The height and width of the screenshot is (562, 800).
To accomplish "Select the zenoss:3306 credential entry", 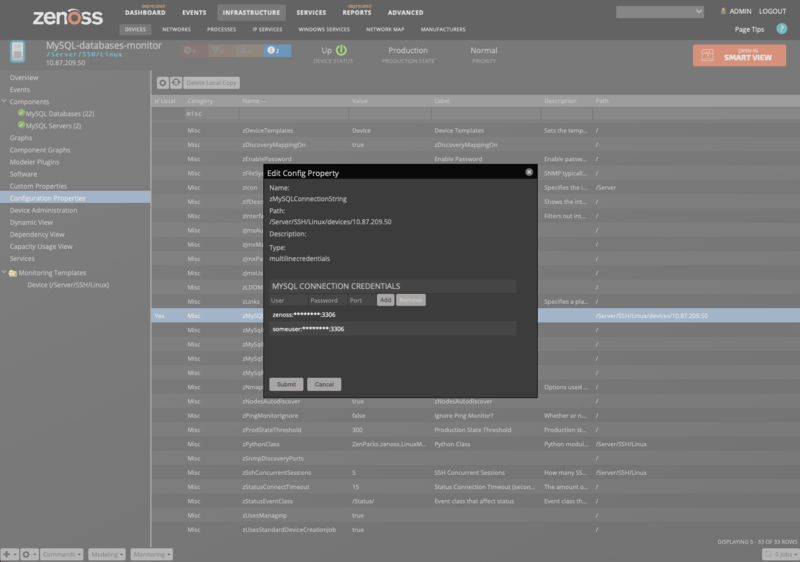I will pos(392,315).
